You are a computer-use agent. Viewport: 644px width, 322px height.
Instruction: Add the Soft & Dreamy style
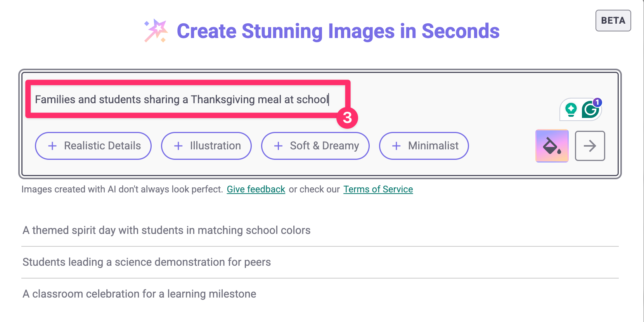[315, 146]
